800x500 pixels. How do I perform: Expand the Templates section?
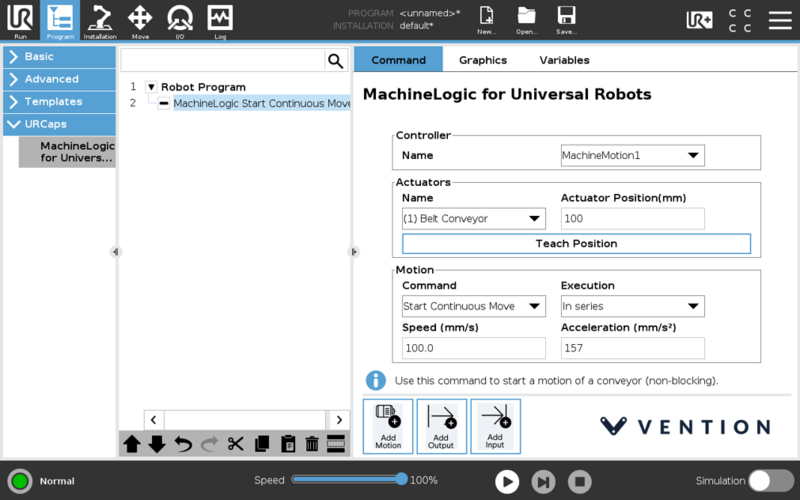[x=60, y=102]
